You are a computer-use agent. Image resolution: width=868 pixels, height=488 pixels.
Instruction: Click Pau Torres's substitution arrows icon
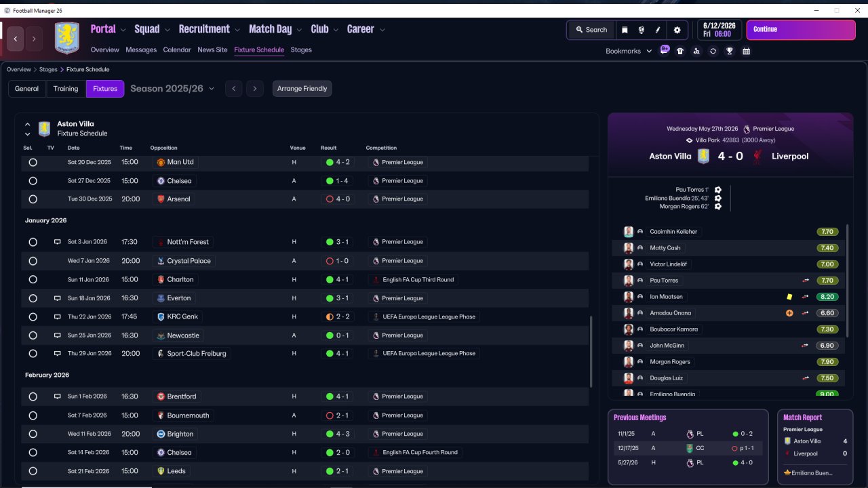click(x=806, y=281)
